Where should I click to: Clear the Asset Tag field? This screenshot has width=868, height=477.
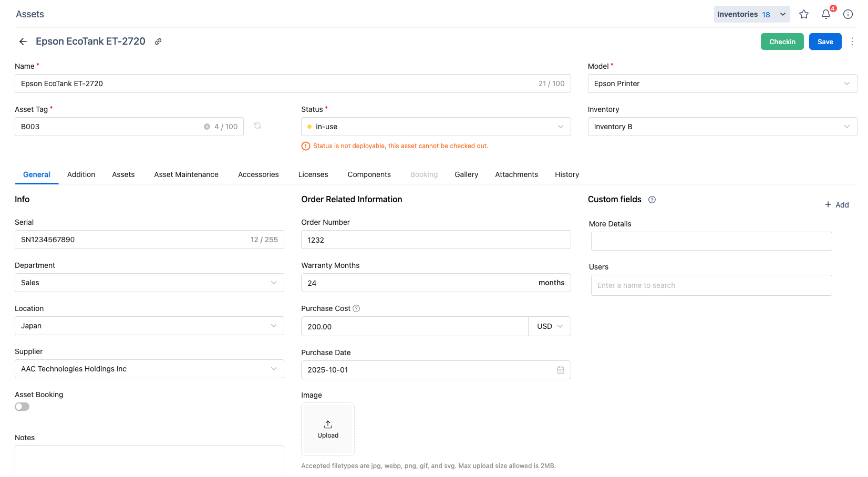coord(207,127)
